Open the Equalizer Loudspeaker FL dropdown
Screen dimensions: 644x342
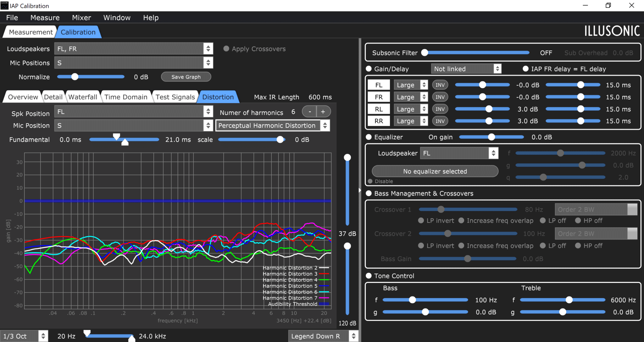tap(459, 153)
